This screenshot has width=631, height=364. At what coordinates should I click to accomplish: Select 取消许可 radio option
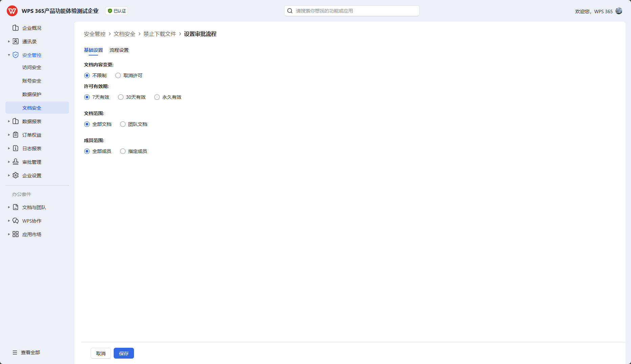tap(118, 75)
